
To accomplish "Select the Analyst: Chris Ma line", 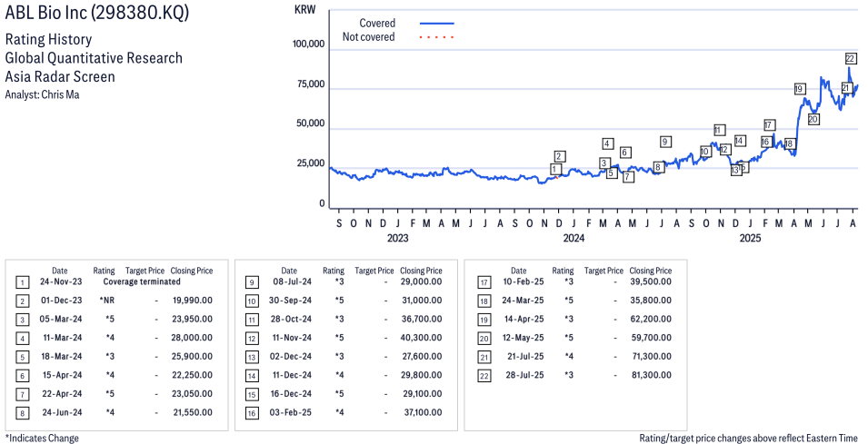I will [42, 94].
